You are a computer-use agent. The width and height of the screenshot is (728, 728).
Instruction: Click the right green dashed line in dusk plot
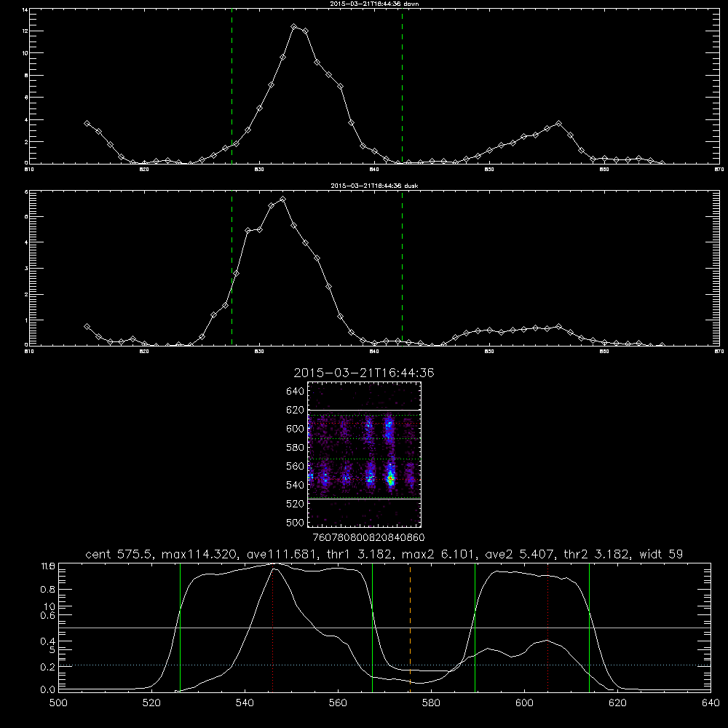pyautogui.click(x=402, y=269)
